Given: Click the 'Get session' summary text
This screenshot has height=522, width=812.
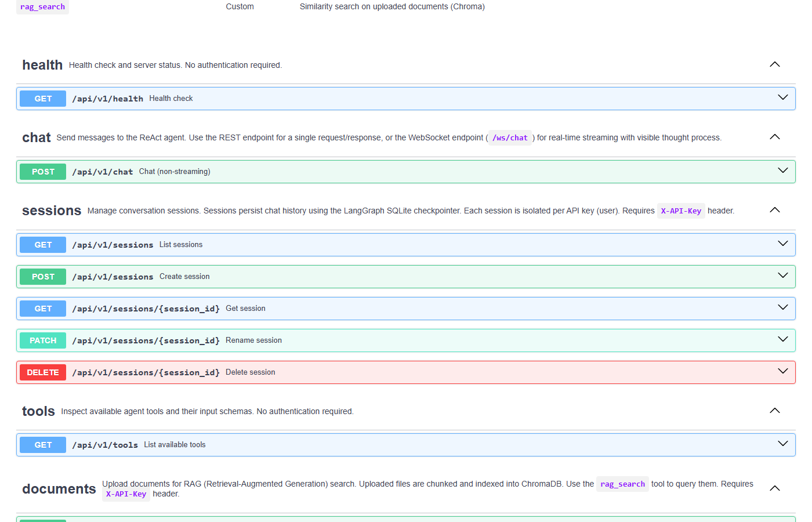Looking at the screenshot, I should coord(245,309).
